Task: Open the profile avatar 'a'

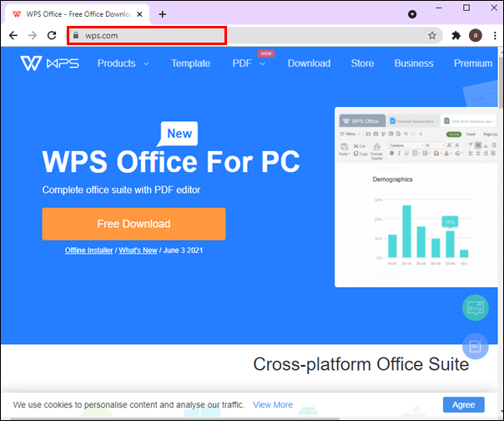Action: point(476,35)
